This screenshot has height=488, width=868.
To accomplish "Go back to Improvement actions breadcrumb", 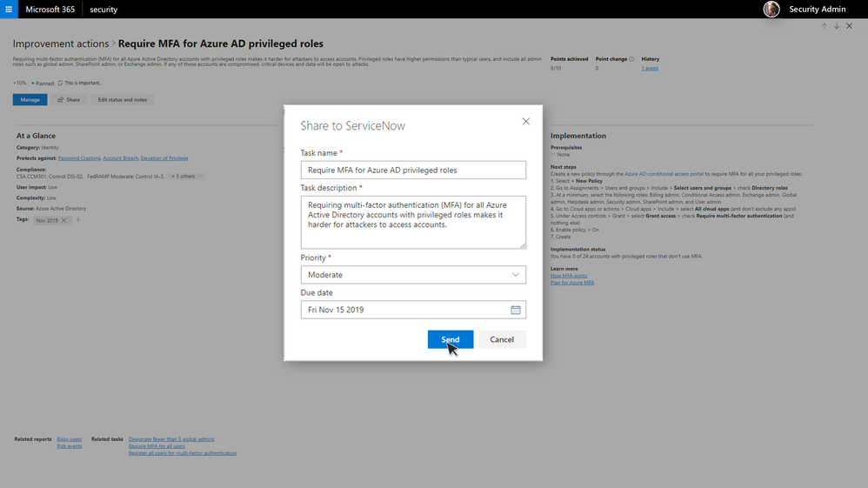I will pos(61,43).
